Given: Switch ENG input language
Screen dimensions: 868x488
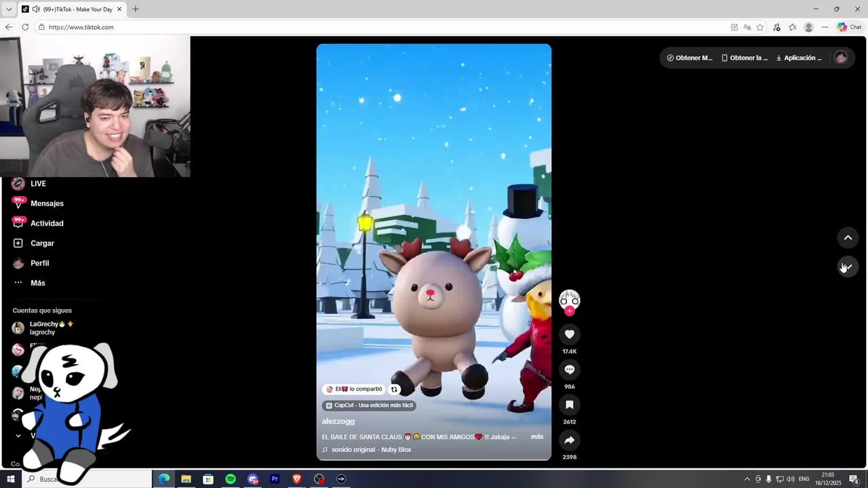Looking at the screenshot, I should (804, 479).
